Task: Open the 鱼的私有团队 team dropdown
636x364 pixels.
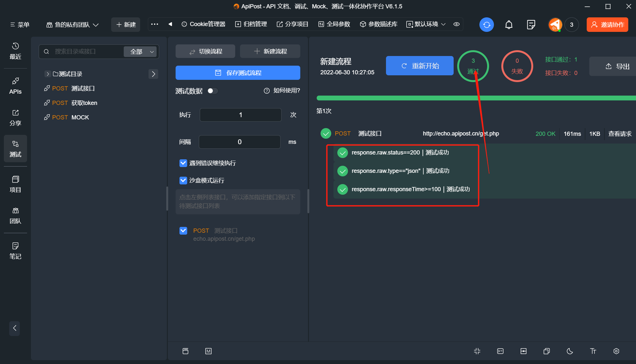Action: click(x=72, y=25)
